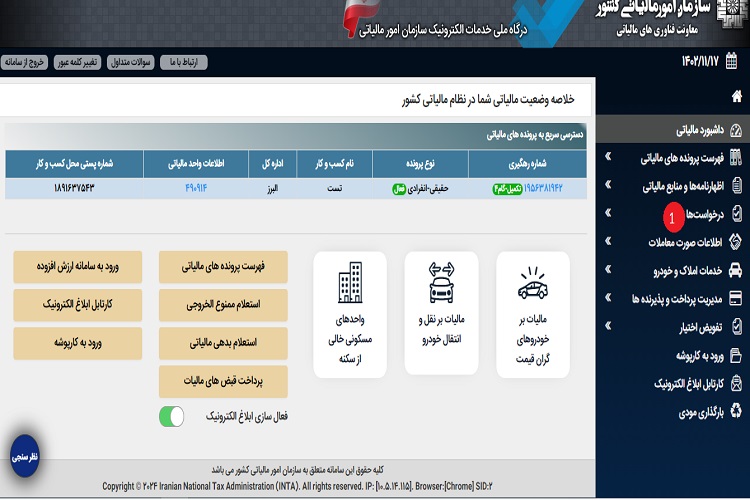Open luxury car tax card (مالیات بر خودروهای گران قیمت)

[532, 313]
